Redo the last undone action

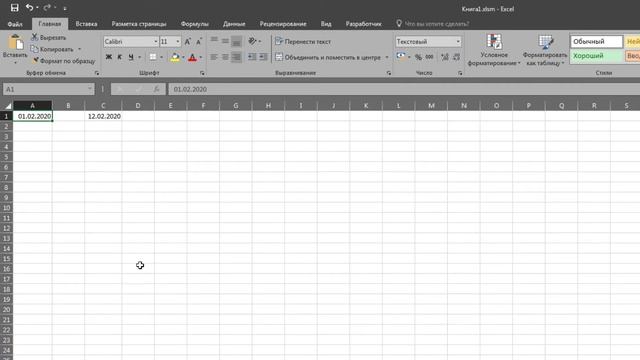(x=47, y=7)
